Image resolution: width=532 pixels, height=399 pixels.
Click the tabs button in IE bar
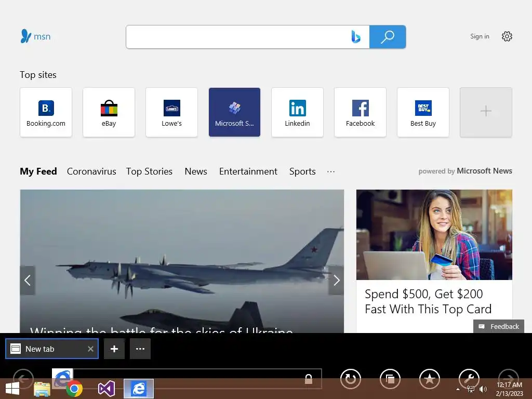(x=390, y=379)
